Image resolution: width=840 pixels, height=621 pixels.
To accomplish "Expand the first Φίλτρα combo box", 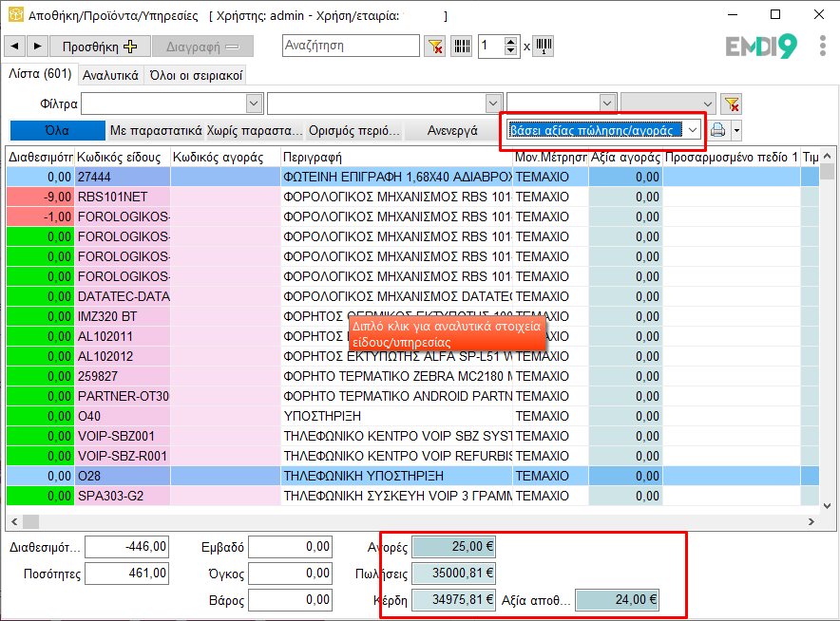I will click(x=255, y=103).
